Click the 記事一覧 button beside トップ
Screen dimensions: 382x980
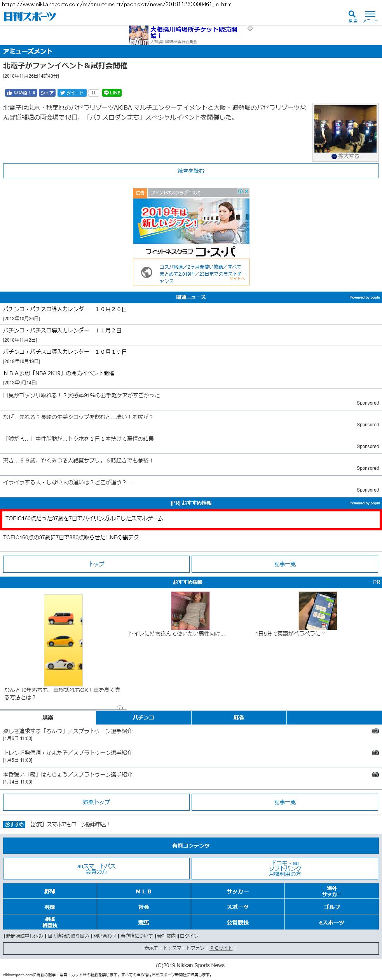[285, 564]
